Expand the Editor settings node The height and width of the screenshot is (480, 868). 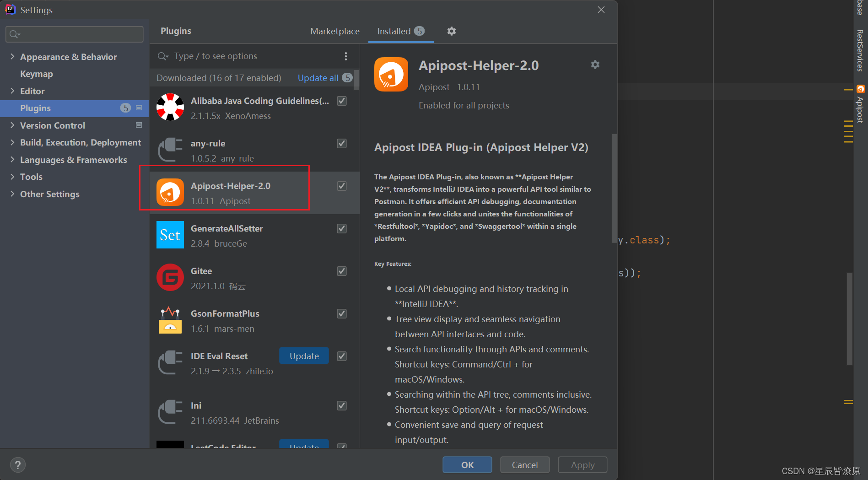[12, 91]
